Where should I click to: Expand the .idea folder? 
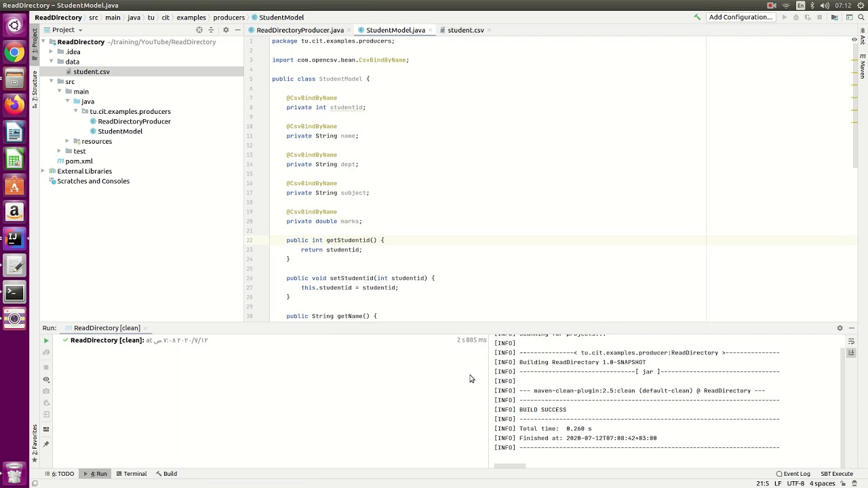tap(52, 52)
